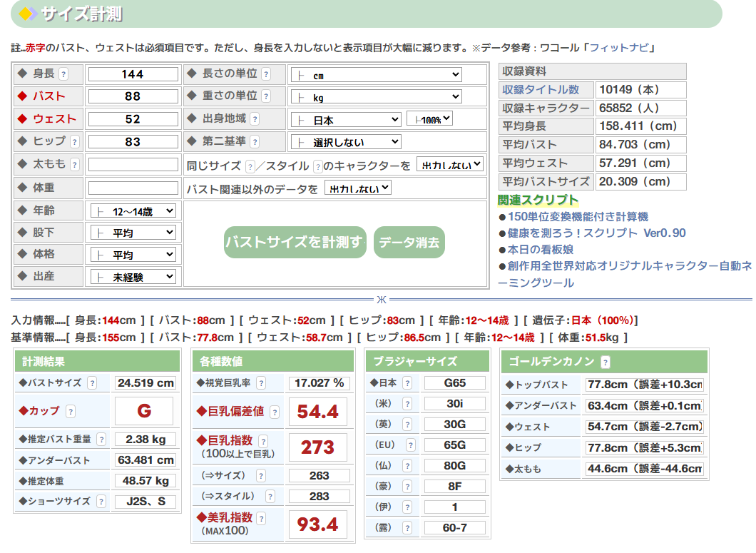Click the help icon next to 太もも
The width and height of the screenshot is (756, 553).
[x=74, y=165]
